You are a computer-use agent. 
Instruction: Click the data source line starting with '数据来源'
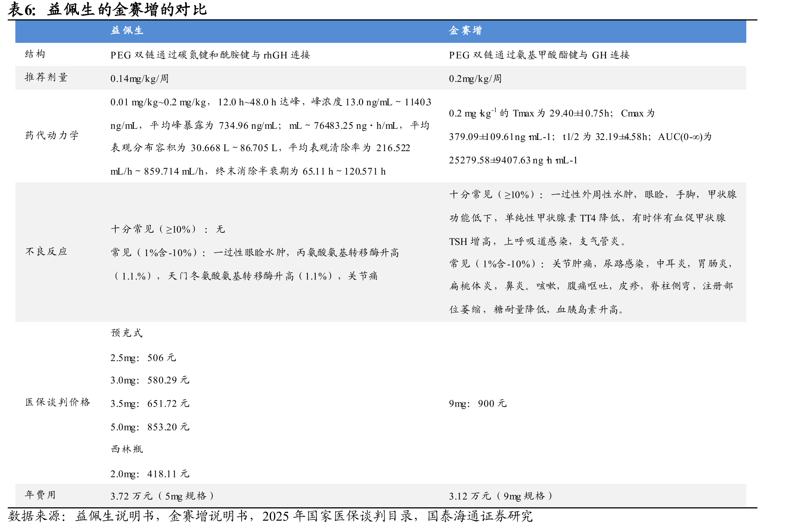[270, 516]
